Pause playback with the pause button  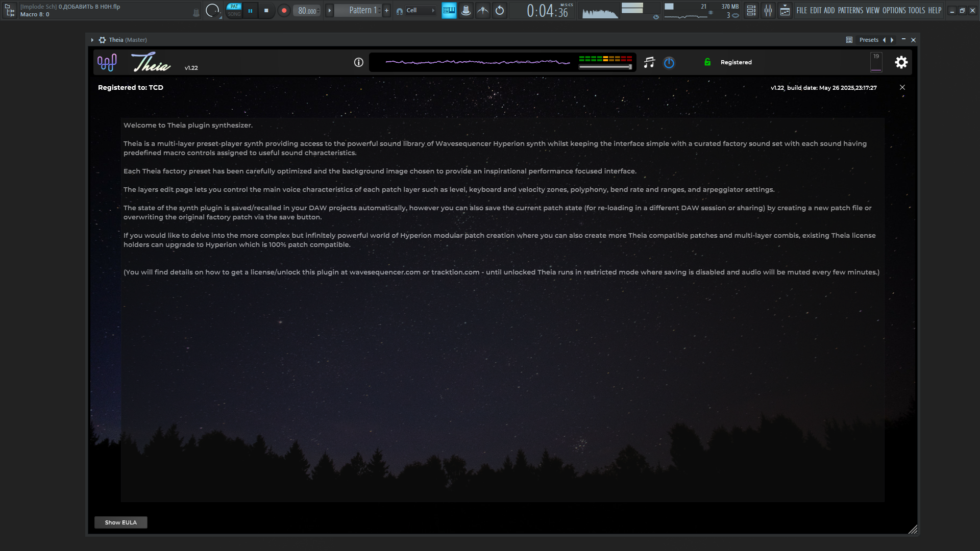250,10
